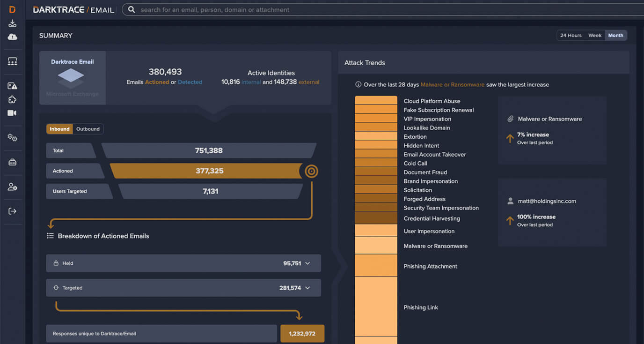This screenshot has height=344, width=644.
Task: Click the person icon by matt@holdingsinc.com
Action: click(x=511, y=201)
